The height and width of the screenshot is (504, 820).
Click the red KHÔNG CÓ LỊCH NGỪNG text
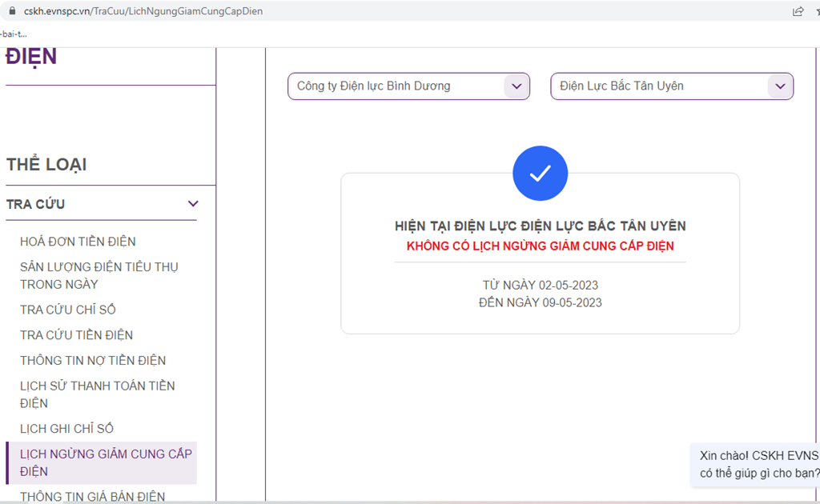[541, 246]
